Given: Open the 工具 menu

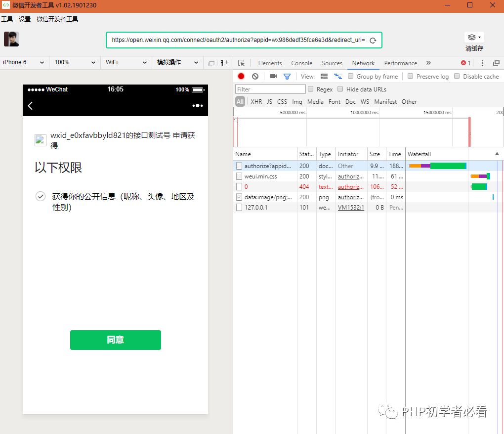Looking at the screenshot, I should click(7, 19).
